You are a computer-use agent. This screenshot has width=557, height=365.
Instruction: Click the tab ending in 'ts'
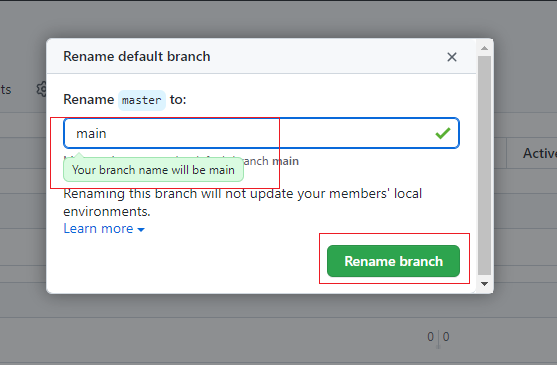(6, 89)
